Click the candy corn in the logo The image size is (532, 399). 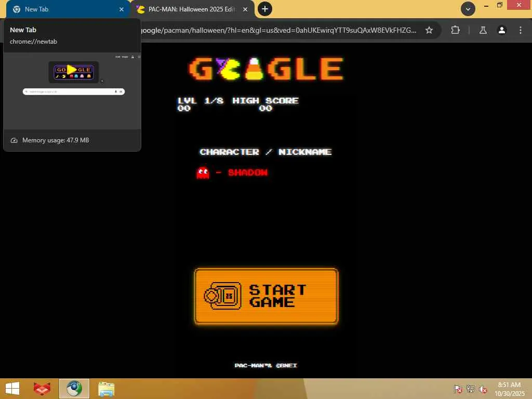[254, 69]
